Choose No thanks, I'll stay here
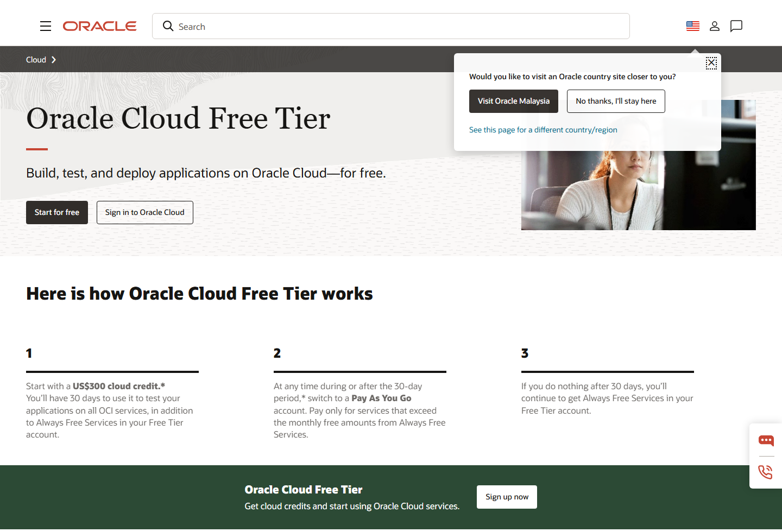This screenshot has height=532, width=782. coord(616,101)
